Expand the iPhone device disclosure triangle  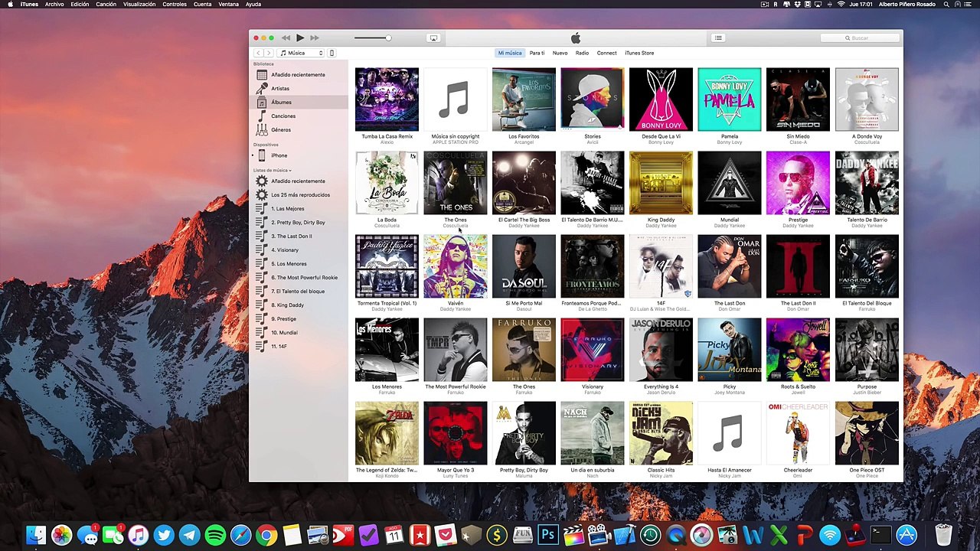pos(253,155)
